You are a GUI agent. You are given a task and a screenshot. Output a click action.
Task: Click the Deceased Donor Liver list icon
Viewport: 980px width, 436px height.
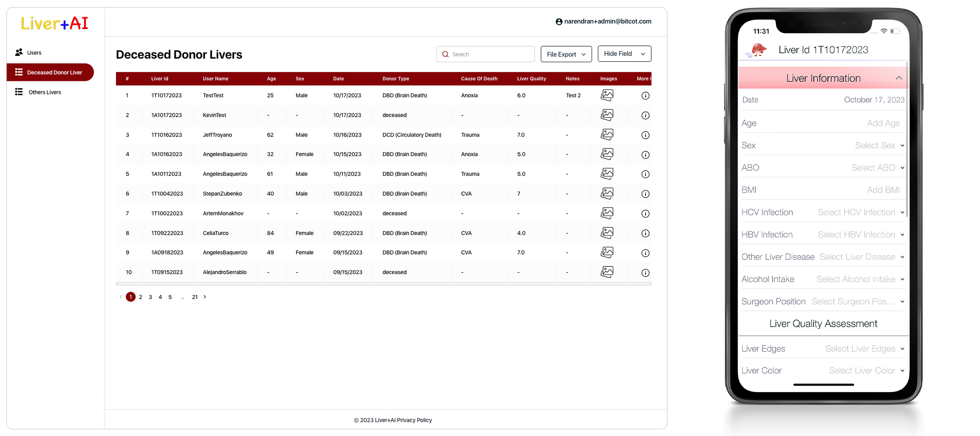[19, 72]
